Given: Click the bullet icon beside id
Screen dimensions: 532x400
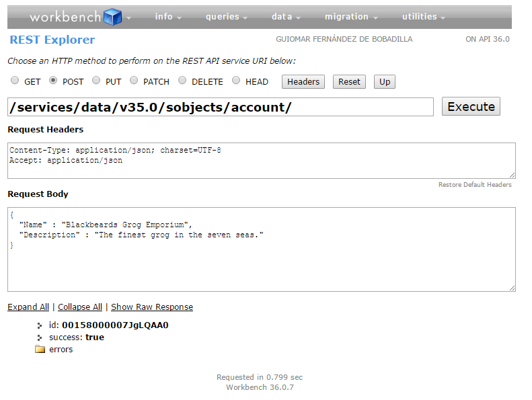Looking at the screenshot, I should pos(40,325).
